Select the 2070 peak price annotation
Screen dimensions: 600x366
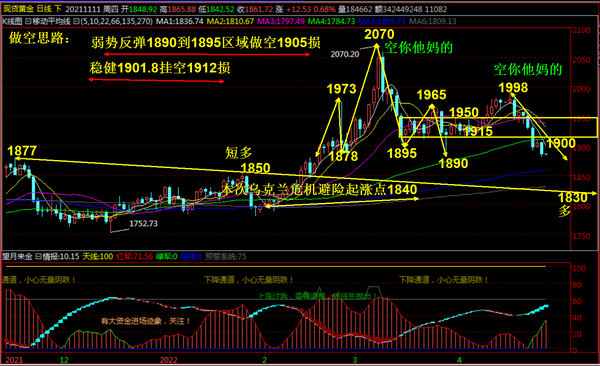379,34
